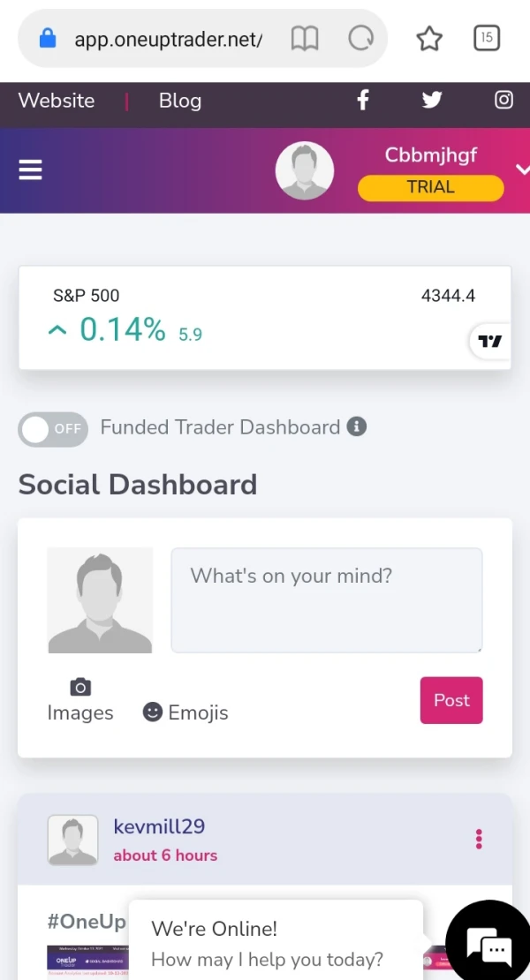Image resolution: width=530 pixels, height=980 pixels.
Task: Toggle the browser reader mode icon
Action: coord(305,39)
